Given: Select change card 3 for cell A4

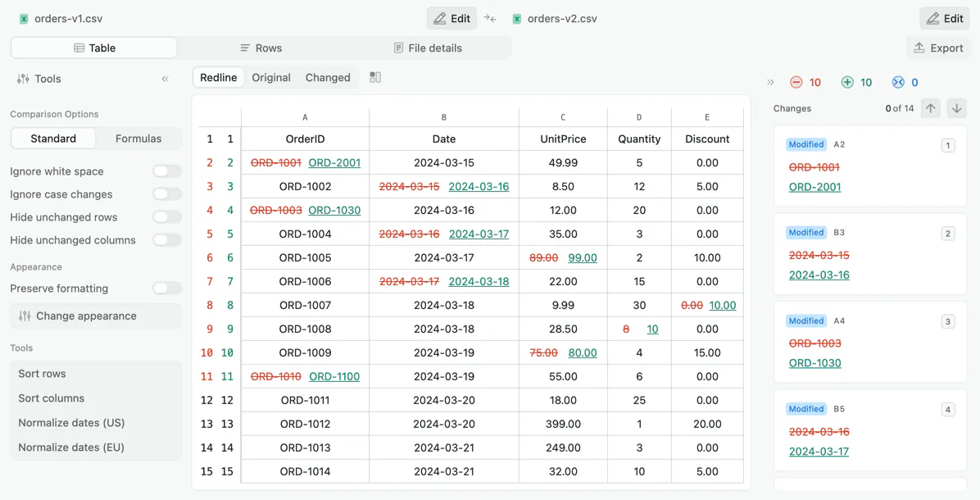Looking at the screenshot, I should point(870,343).
